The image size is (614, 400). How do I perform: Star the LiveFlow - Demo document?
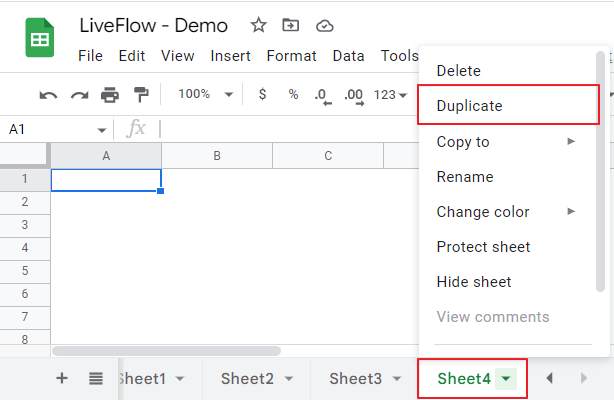point(258,26)
